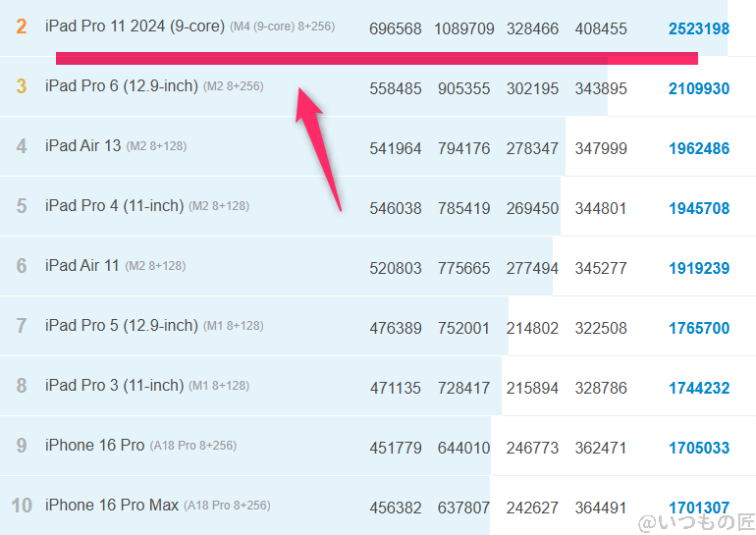
Task: Click the value 775665
Action: pyautogui.click(x=463, y=268)
